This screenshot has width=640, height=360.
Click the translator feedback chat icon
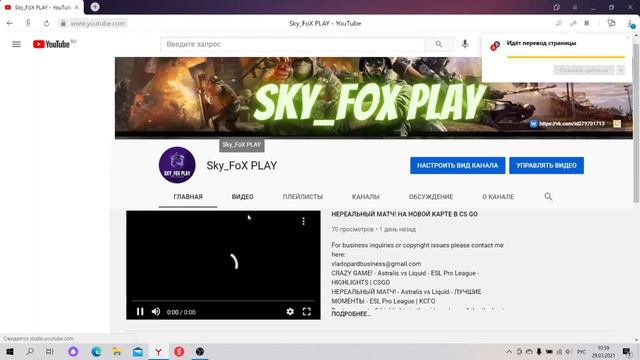point(611,23)
